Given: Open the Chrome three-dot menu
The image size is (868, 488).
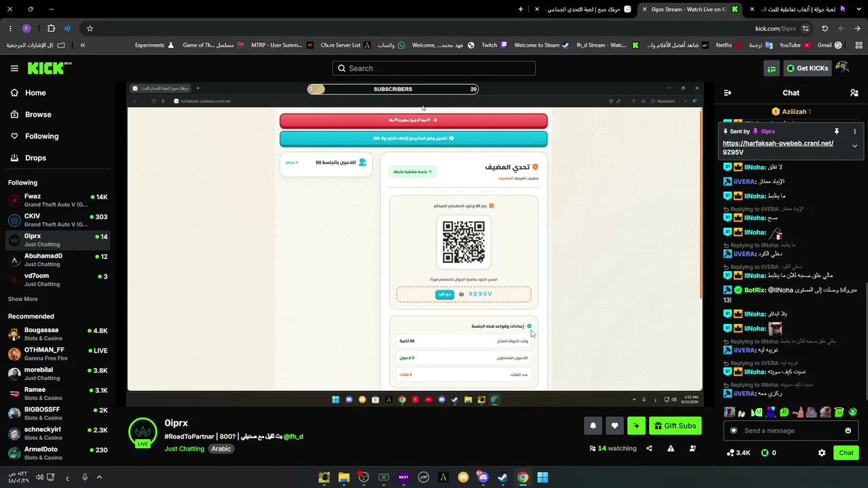Looking at the screenshot, I should tap(10, 28).
